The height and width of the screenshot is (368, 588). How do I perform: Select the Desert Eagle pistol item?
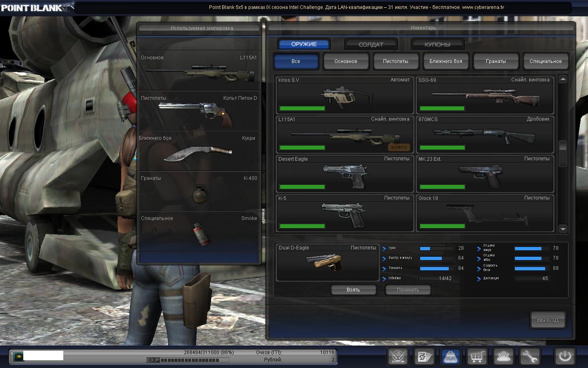[x=345, y=174]
